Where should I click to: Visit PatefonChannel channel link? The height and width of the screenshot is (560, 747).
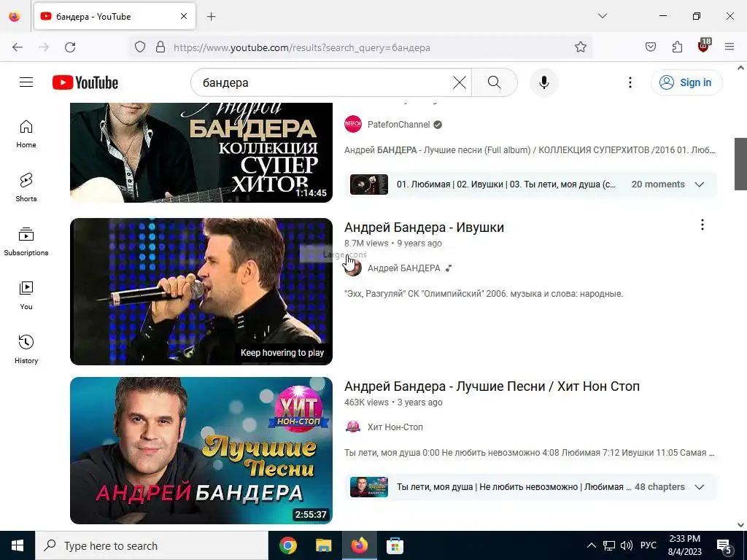399,124
